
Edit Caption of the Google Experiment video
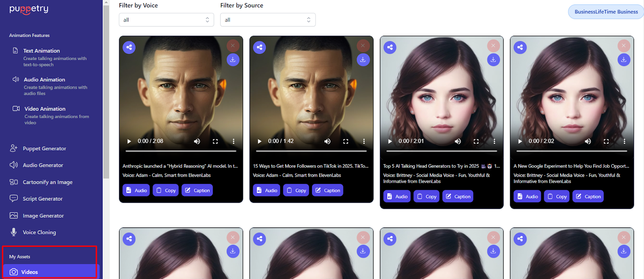(588, 196)
